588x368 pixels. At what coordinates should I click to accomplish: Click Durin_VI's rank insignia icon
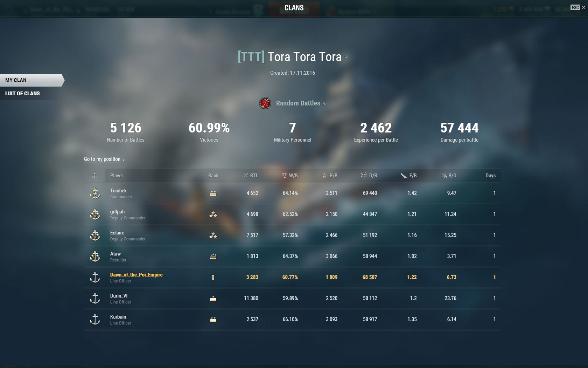click(x=213, y=299)
